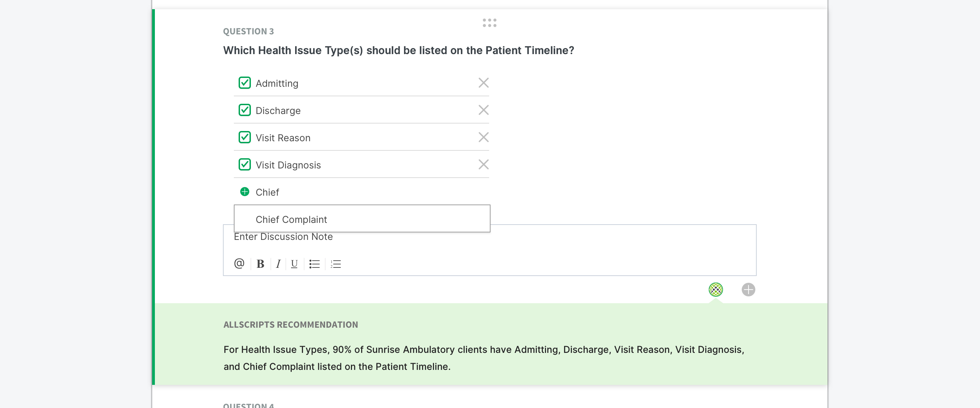Insert a numbered list

pyautogui.click(x=336, y=264)
